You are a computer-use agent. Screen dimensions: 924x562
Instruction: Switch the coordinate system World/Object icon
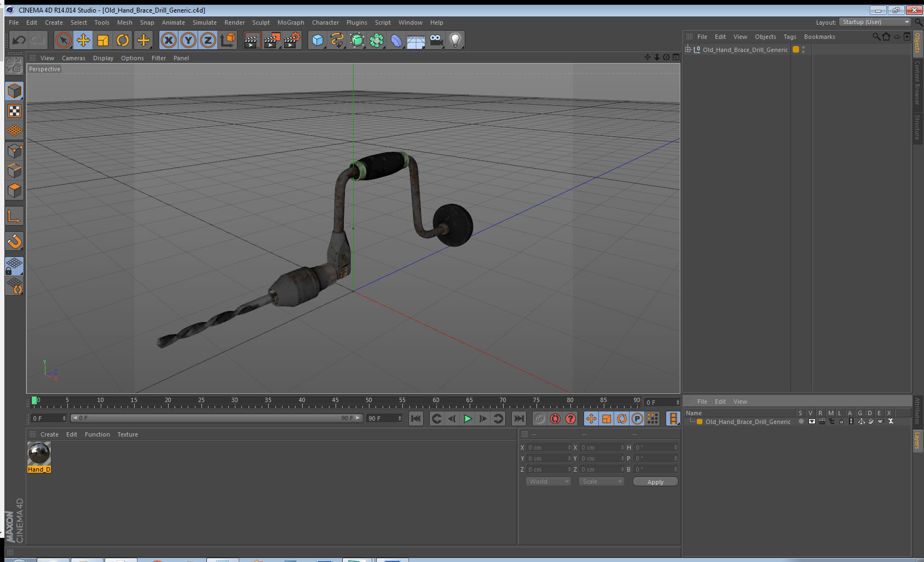tap(228, 40)
